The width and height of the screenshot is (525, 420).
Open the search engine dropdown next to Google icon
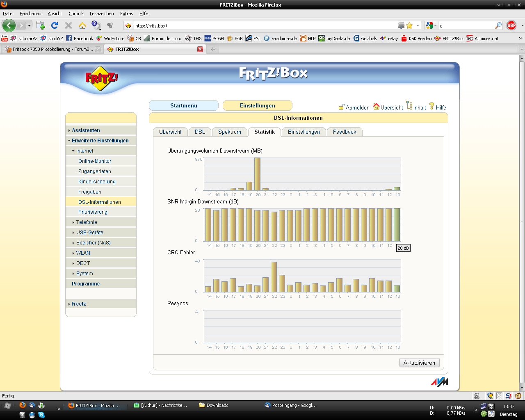[x=435, y=25]
